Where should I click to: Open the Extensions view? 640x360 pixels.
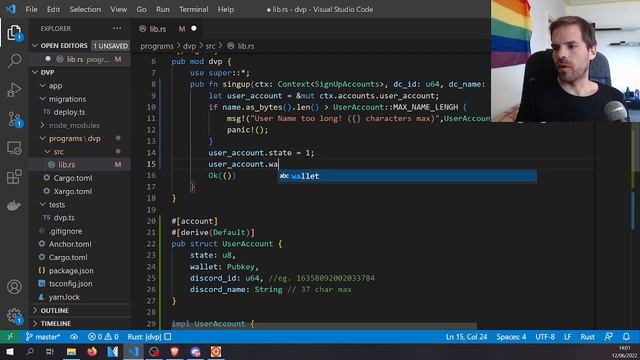coord(14,176)
